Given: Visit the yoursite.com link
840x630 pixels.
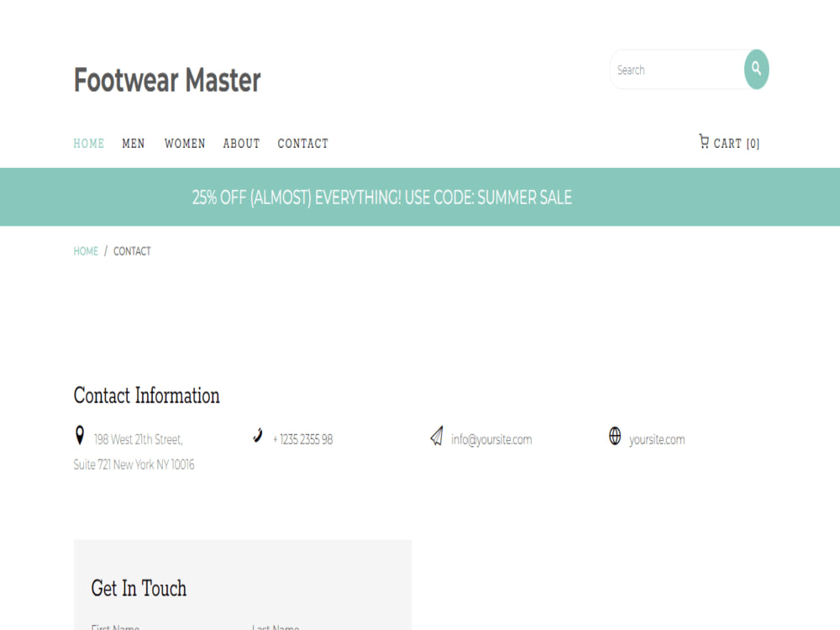Looking at the screenshot, I should (657, 440).
